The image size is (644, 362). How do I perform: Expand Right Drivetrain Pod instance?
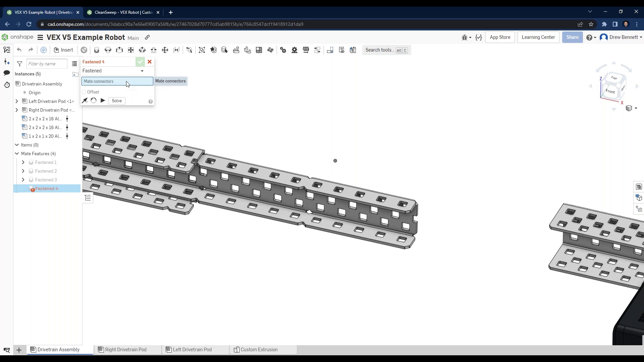click(x=17, y=110)
